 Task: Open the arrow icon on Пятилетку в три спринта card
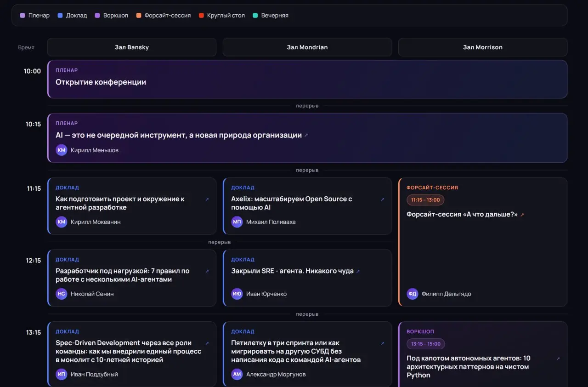pos(383,343)
